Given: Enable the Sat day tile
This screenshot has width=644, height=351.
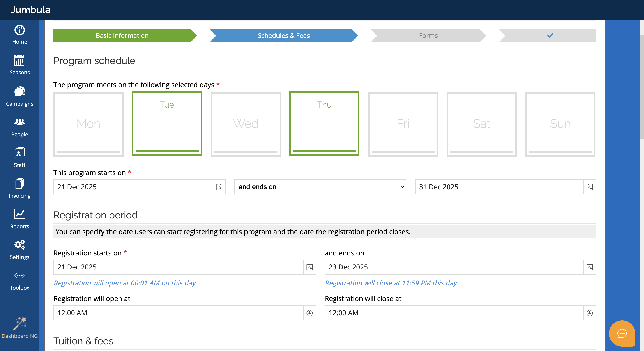Looking at the screenshot, I should [x=481, y=124].
